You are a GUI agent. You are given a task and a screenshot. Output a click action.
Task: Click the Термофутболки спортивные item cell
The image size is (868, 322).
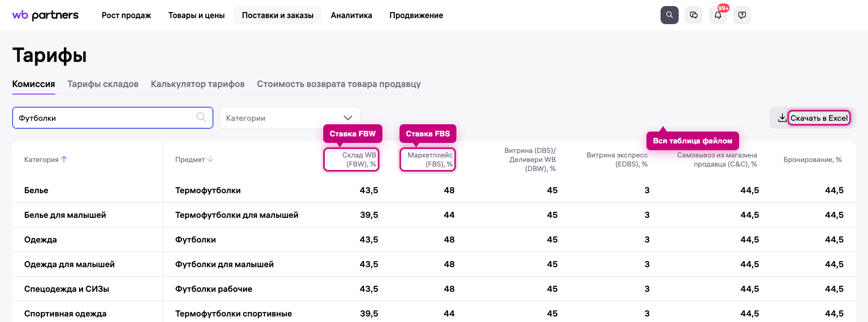pyautogui.click(x=234, y=313)
